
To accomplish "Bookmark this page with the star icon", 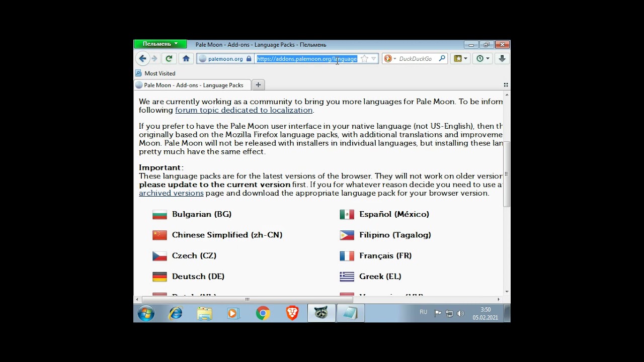I will (x=364, y=59).
